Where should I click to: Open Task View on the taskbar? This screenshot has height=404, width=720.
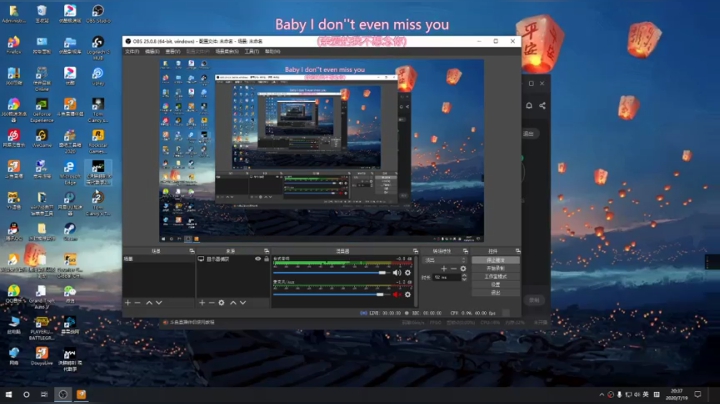pos(44,394)
